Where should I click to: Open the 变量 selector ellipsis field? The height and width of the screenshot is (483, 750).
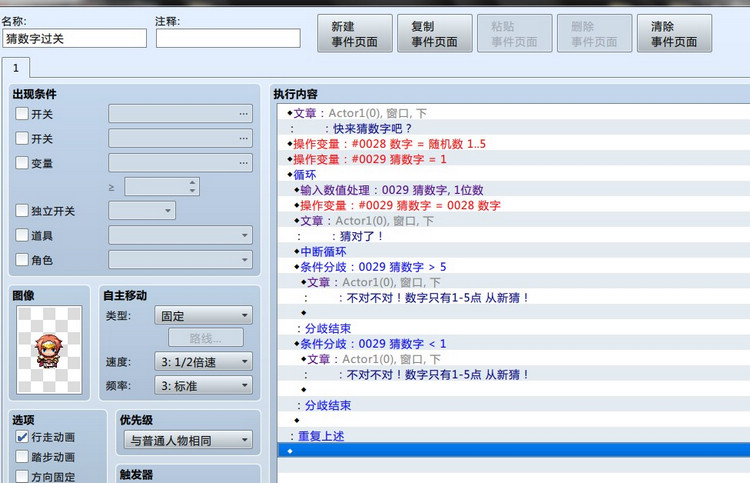(180, 163)
